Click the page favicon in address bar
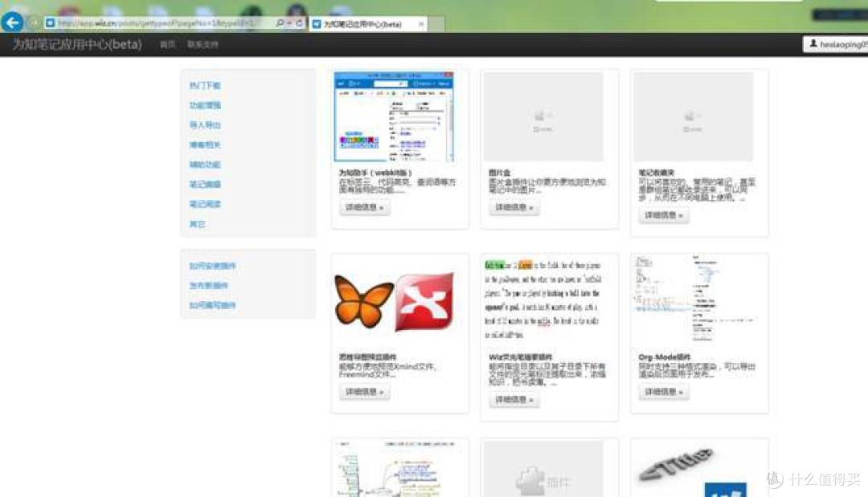 (x=50, y=23)
